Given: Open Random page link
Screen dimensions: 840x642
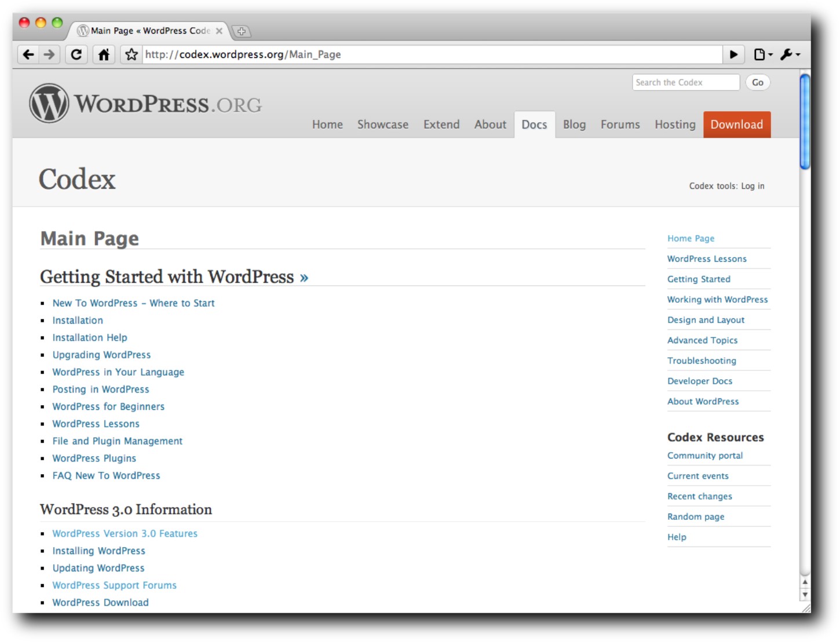Looking at the screenshot, I should 696,517.
